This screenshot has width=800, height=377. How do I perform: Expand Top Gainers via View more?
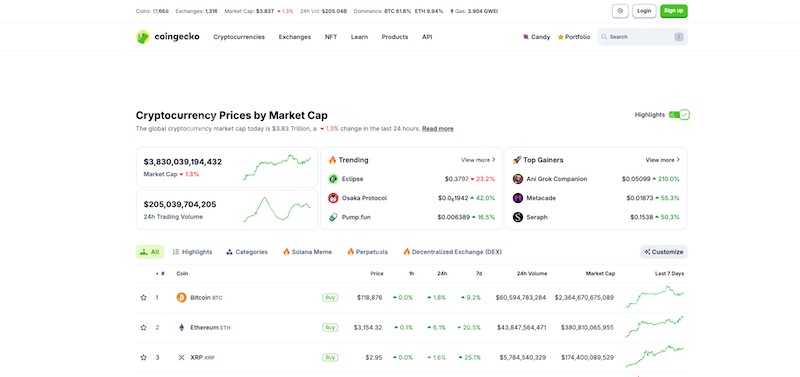point(663,160)
